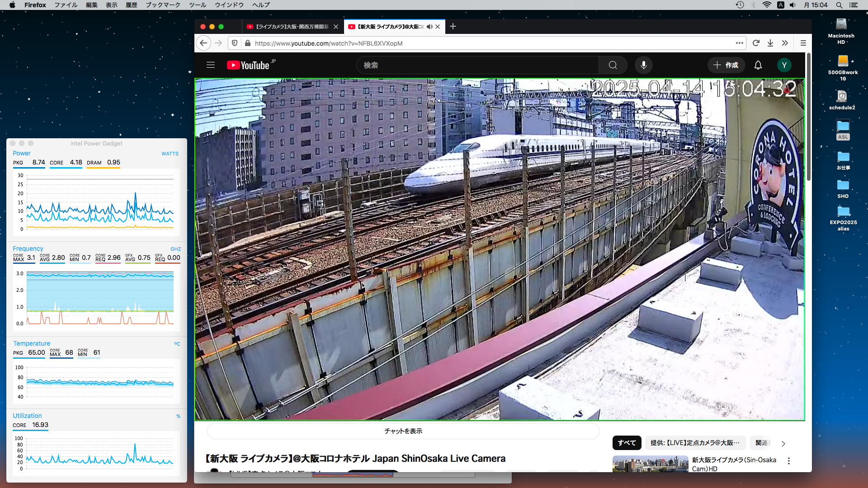Viewport: 868px width, 488px height.
Task: Click the 作成 create button
Action: pyautogui.click(x=726, y=65)
